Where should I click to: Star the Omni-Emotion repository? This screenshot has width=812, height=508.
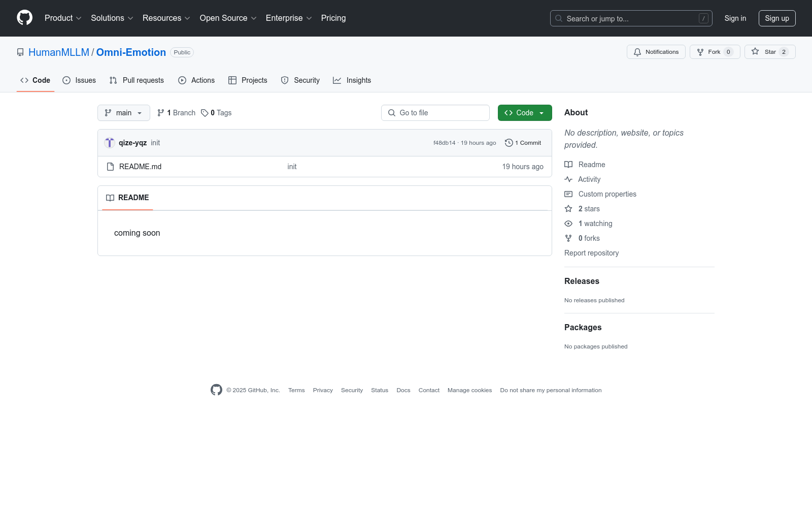pos(770,52)
